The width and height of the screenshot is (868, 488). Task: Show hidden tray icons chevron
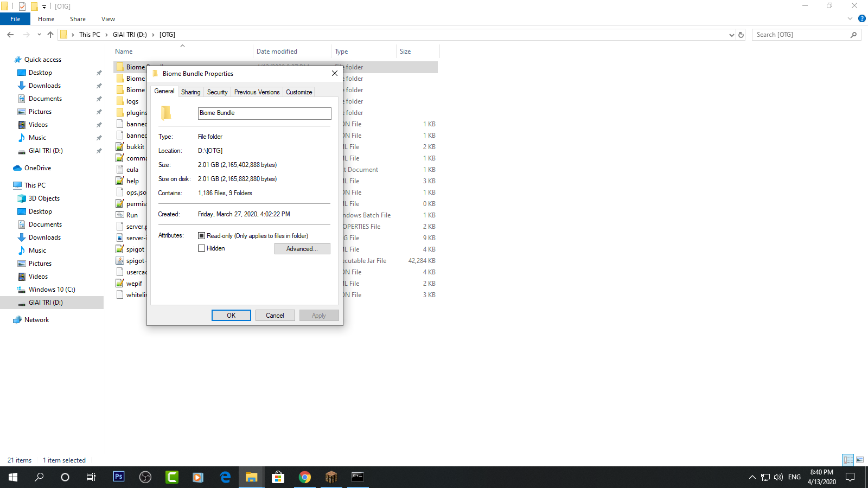[752, 477]
